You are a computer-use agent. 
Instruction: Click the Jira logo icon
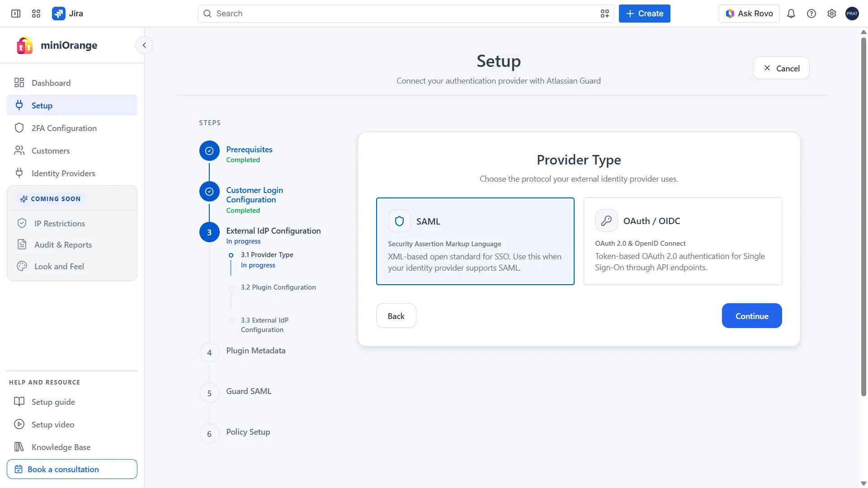tap(58, 14)
